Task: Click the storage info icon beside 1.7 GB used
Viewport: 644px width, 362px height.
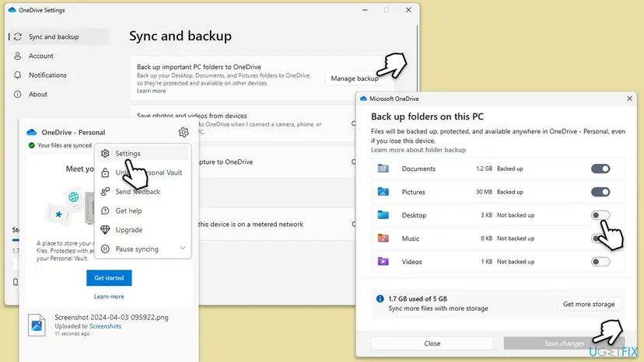Action: click(x=380, y=299)
